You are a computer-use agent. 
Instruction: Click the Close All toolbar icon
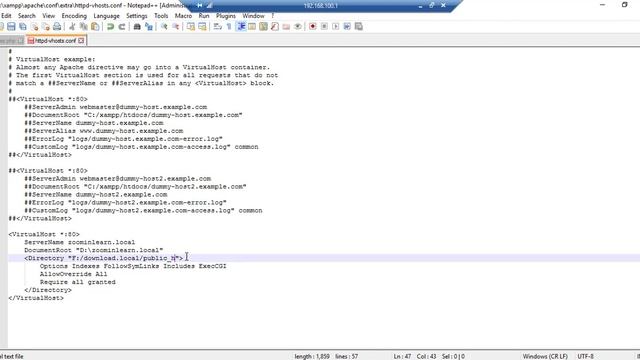pyautogui.click(x=46, y=27)
